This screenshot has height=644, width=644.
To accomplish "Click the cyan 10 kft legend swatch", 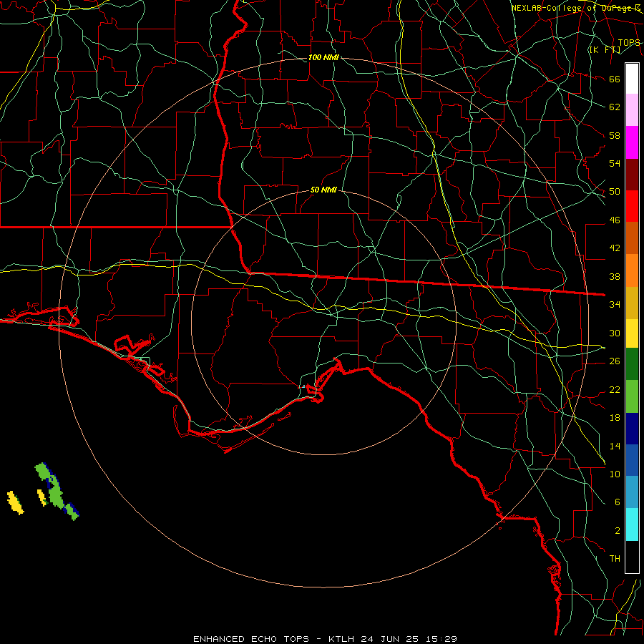I will point(632,525).
